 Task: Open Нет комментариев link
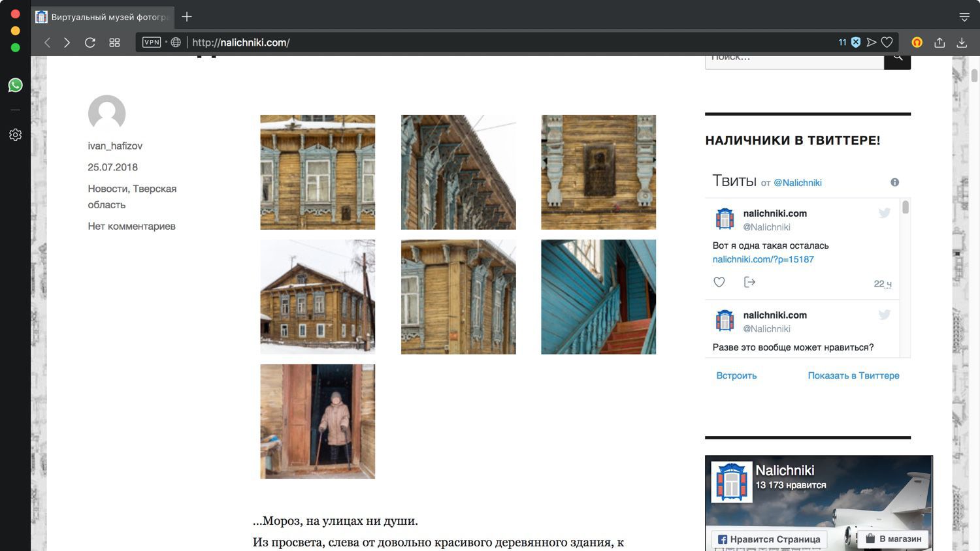pos(132,226)
